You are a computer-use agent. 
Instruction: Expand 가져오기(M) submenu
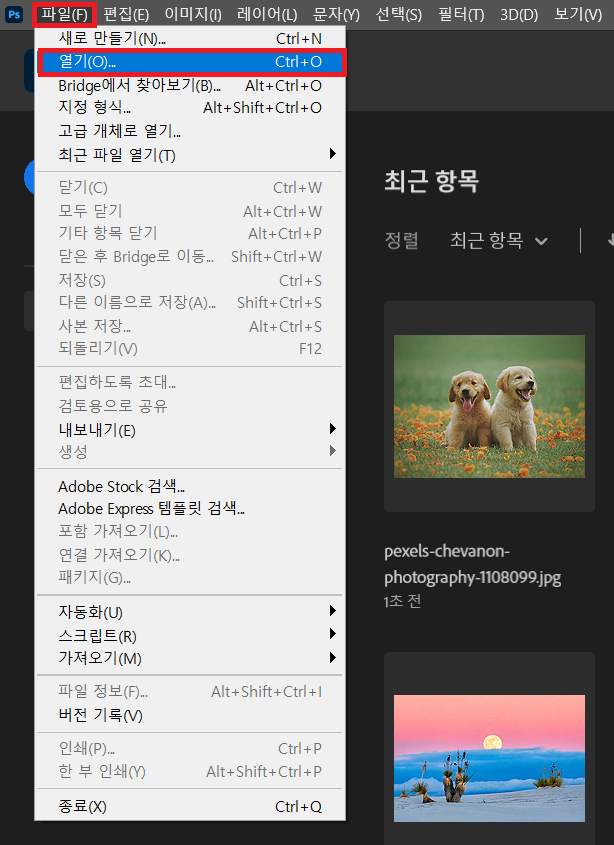click(190, 658)
